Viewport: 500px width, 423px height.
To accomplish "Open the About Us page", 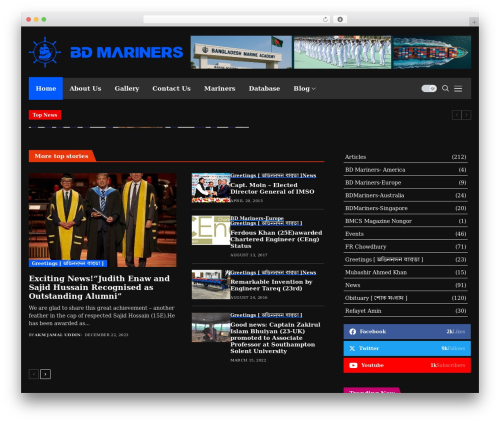I will click(x=85, y=88).
